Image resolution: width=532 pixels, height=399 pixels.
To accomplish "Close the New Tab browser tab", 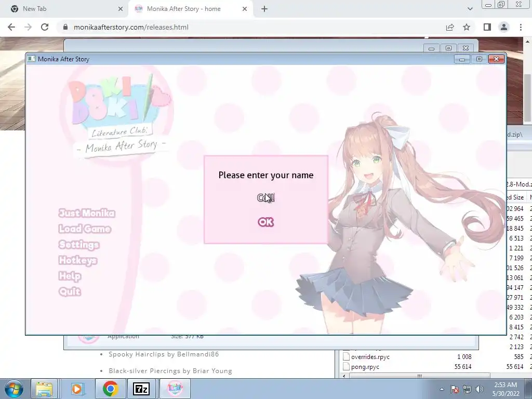I will pyautogui.click(x=121, y=9).
